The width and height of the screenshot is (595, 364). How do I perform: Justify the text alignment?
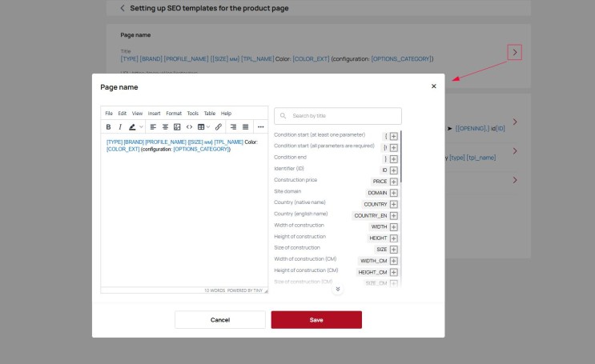click(245, 126)
